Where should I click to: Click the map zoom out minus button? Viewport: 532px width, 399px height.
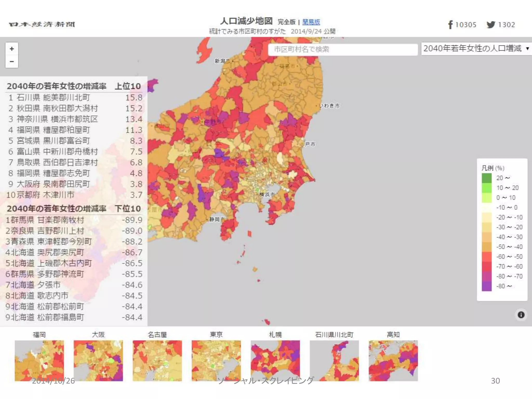(12, 62)
